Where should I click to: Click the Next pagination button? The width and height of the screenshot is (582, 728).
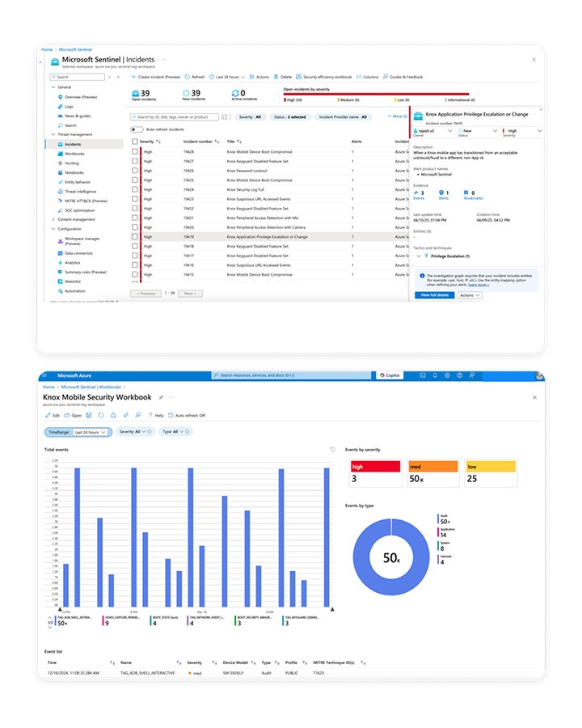coord(190,294)
